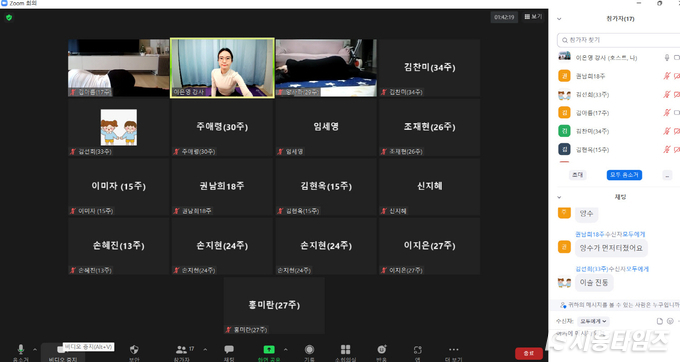Open the chat bubble icon in toolbar
The image size is (680, 362).
click(229, 349)
